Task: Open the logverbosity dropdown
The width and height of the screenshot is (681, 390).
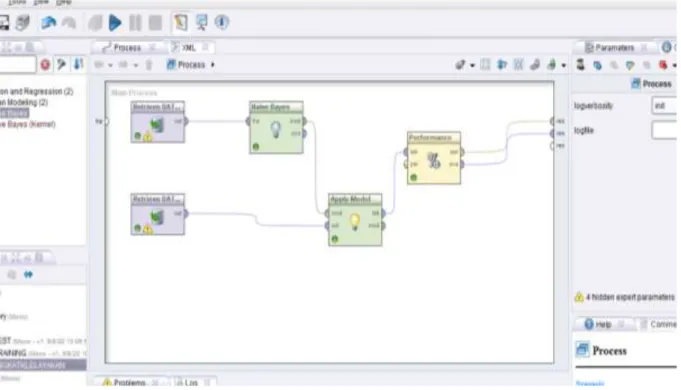Action: point(664,106)
